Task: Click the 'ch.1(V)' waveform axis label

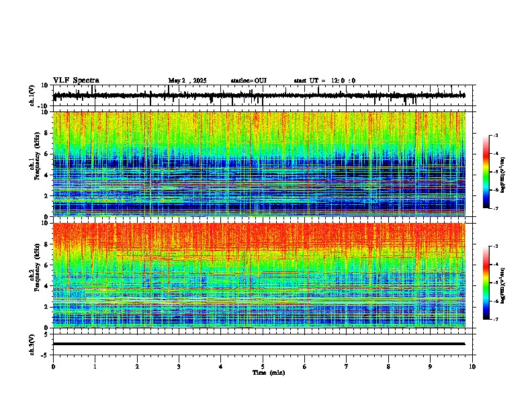Action: coord(32,95)
